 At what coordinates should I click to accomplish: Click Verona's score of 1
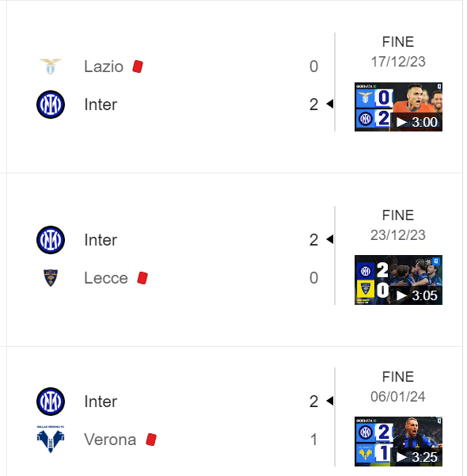[313, 440]
